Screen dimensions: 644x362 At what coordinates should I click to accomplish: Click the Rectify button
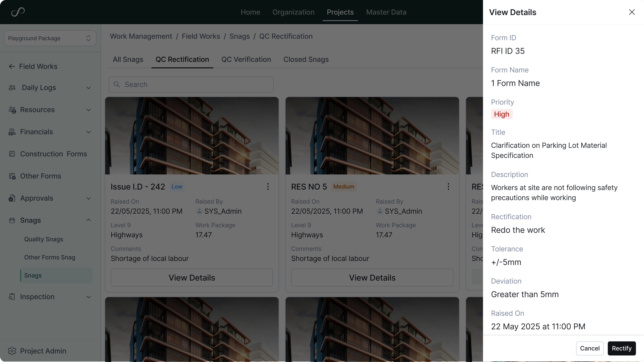coord(621,348)
